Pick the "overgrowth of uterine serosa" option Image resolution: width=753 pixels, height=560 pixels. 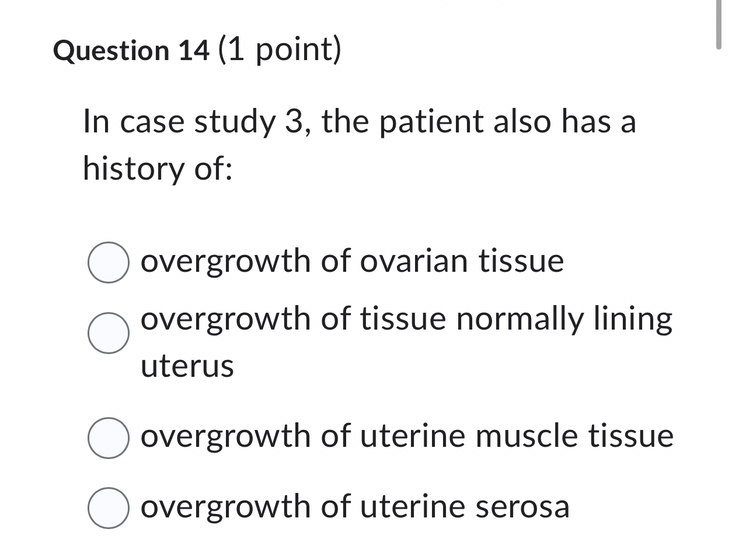[108, 506]
